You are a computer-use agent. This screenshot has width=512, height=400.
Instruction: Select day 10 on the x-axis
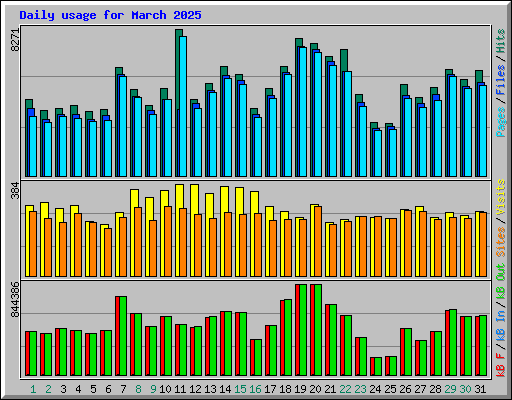tap(165, 389)
